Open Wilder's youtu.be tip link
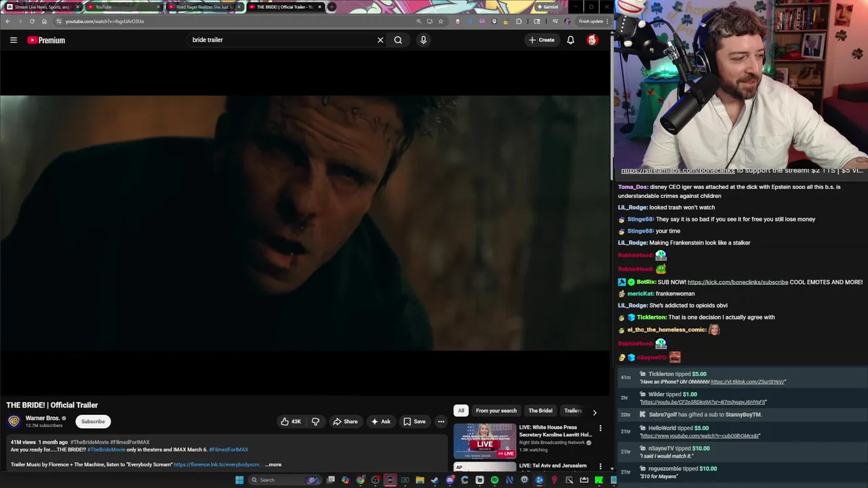The width and height of the screenshot is (868, 488). (703, 402)
